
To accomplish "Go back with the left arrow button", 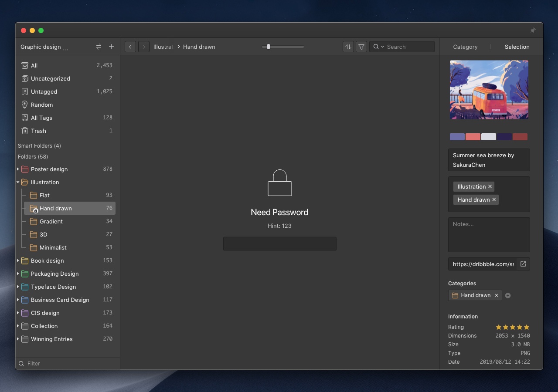I will point(130,47).
